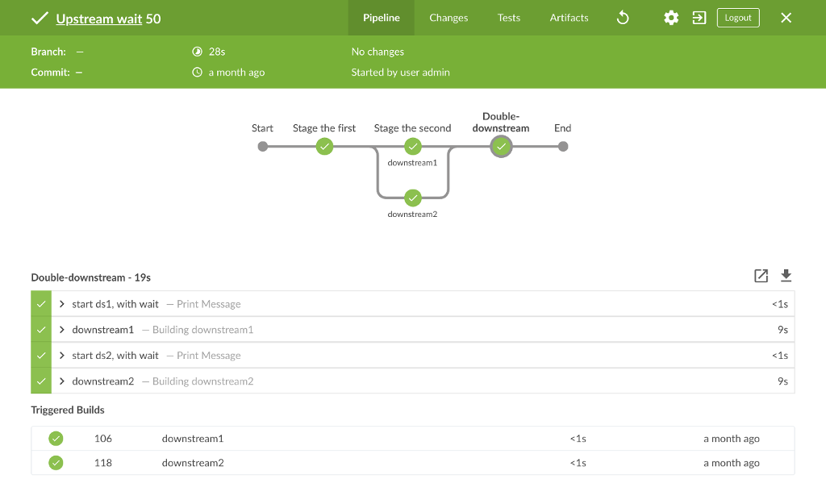This screenshot has width=826, height=504.
Task: Click the success icon for build 106
Action: click(55, 438)
